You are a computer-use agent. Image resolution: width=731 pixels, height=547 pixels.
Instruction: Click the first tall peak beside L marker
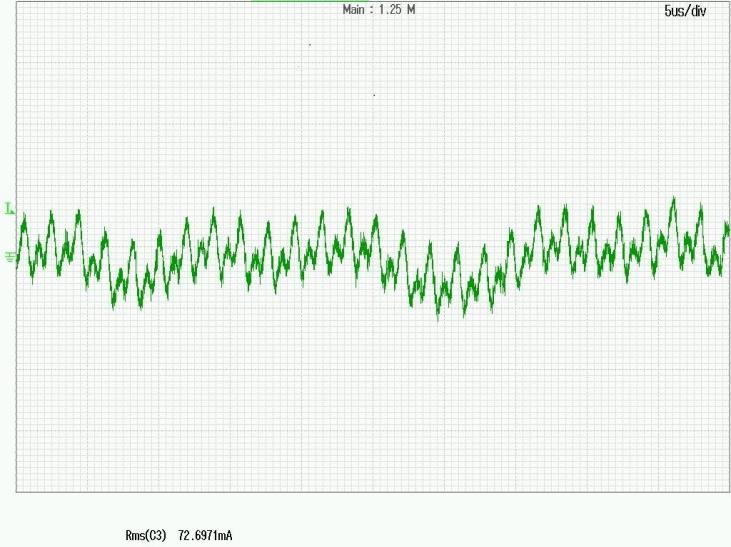tap(24, 213)
